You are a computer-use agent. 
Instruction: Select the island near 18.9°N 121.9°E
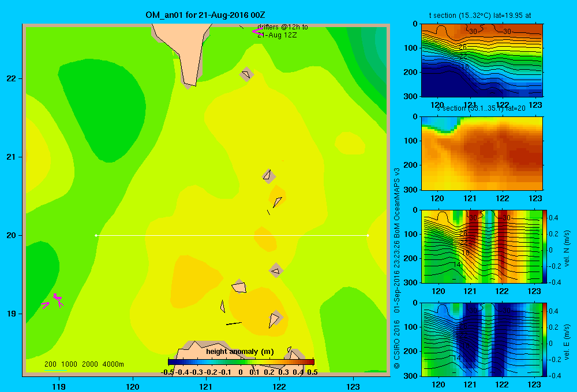coord(275,319)
